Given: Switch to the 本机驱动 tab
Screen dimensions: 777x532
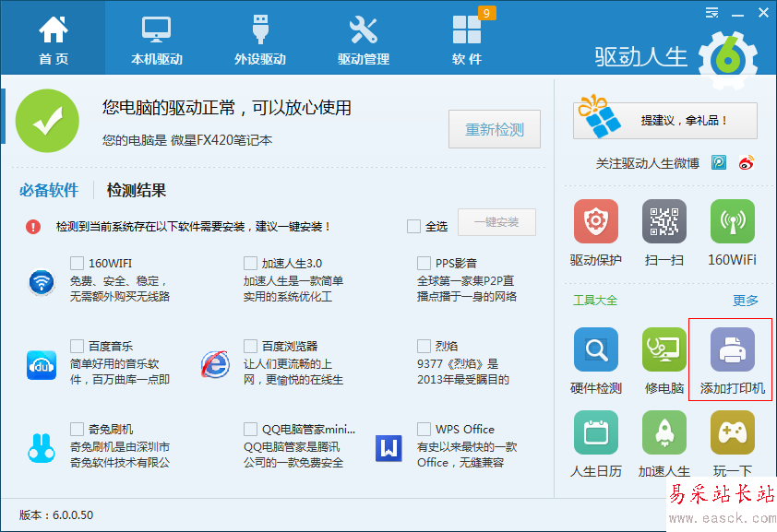Looking at the screenshot, I should click(157, 39).
